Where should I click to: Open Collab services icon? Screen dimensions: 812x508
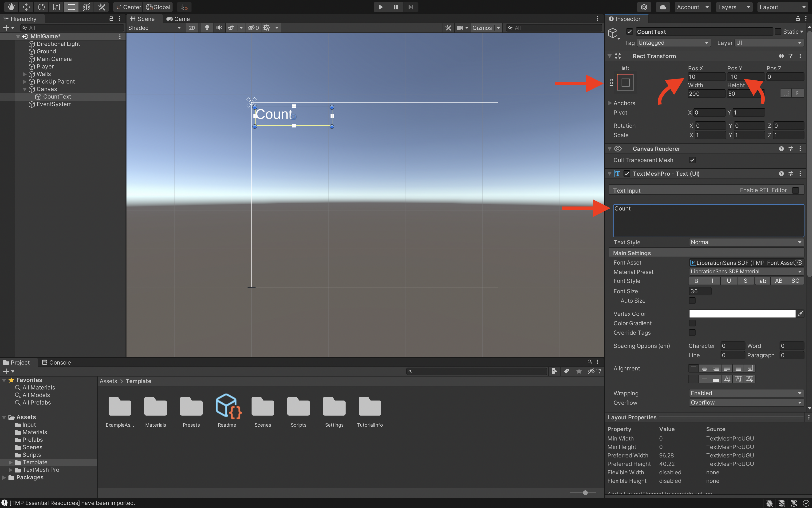coord(644,7)
